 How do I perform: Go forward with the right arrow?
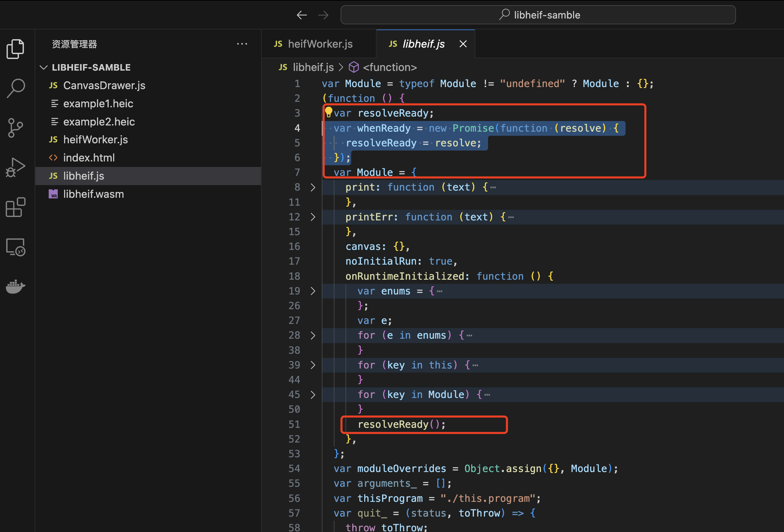323,15
